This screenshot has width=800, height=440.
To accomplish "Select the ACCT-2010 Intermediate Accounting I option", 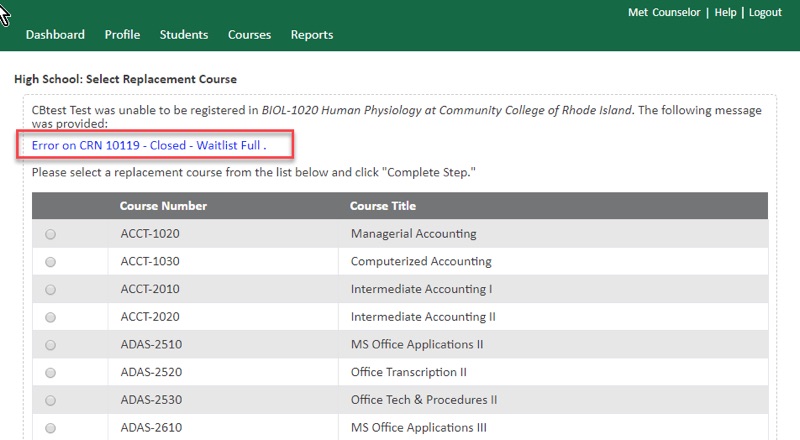I will tap(51, 289).
